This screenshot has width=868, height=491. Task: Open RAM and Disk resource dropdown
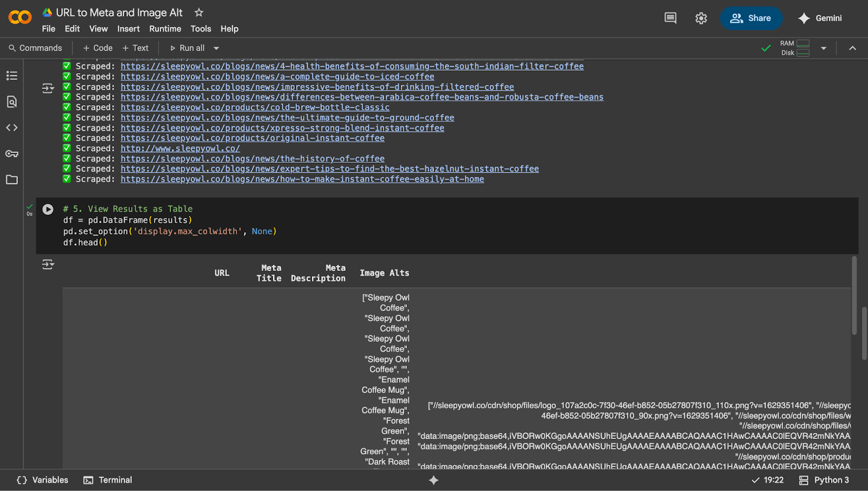tap(824, 48)
